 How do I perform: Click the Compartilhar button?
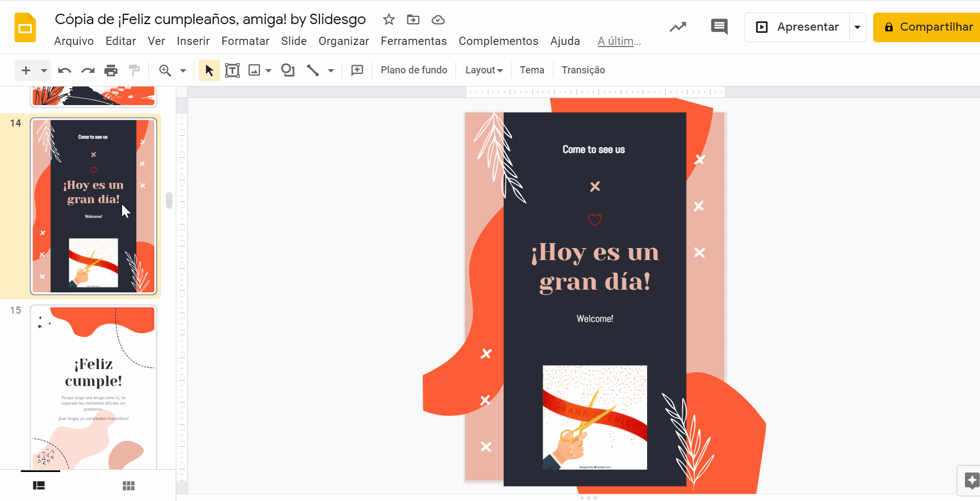coord(927,27)
